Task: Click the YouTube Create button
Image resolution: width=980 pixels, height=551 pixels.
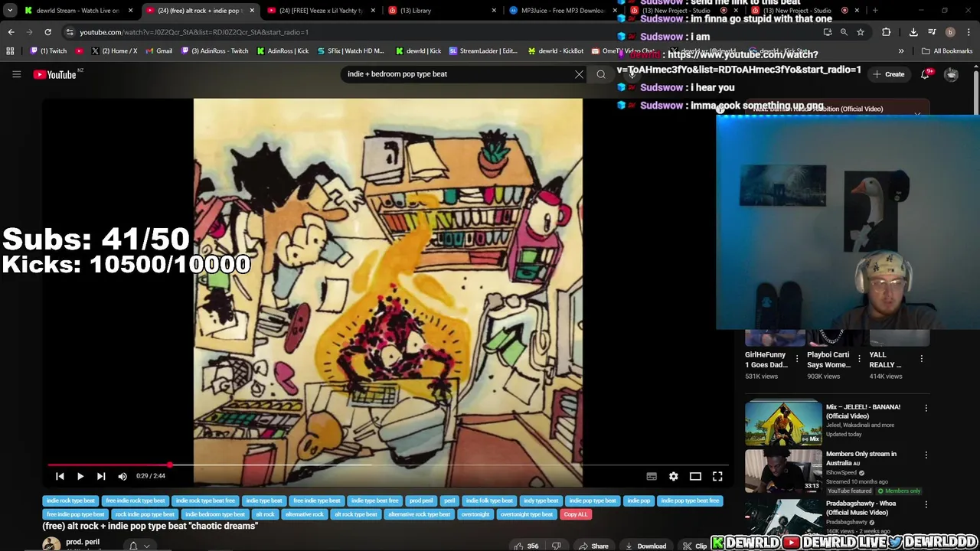Action: [889, 74]
